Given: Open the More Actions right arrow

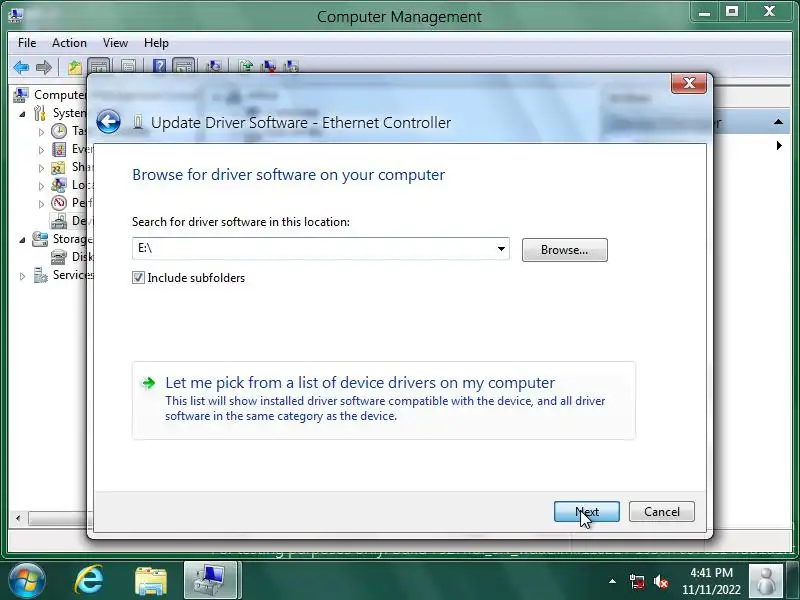Looking at the screenshot, I should click(779, 145).
